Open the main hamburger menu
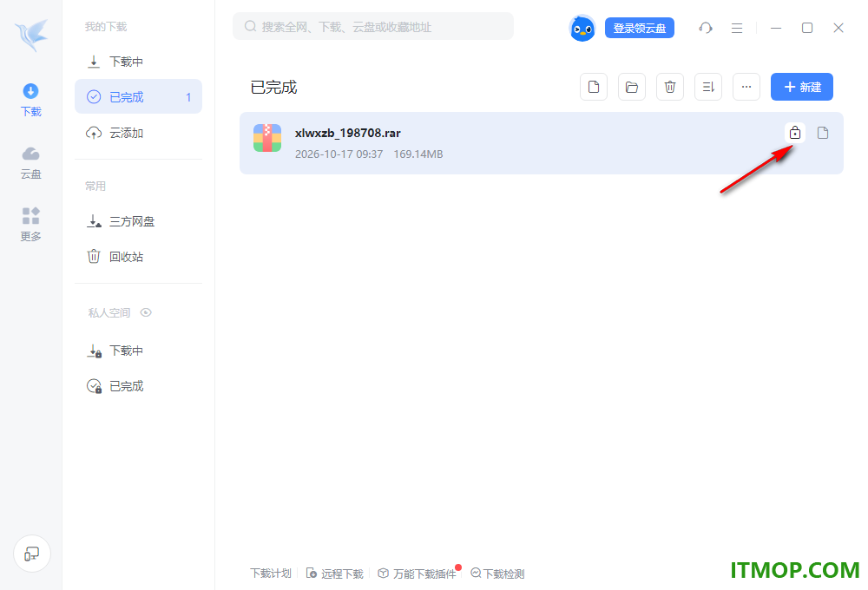The width and height of the screenshot is (868, 590). click(x=737, y=28)
